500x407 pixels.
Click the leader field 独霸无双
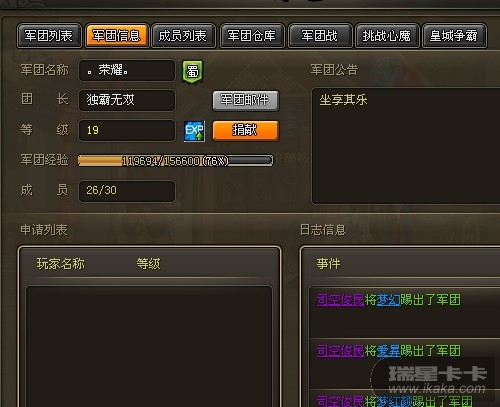[127, 100]
